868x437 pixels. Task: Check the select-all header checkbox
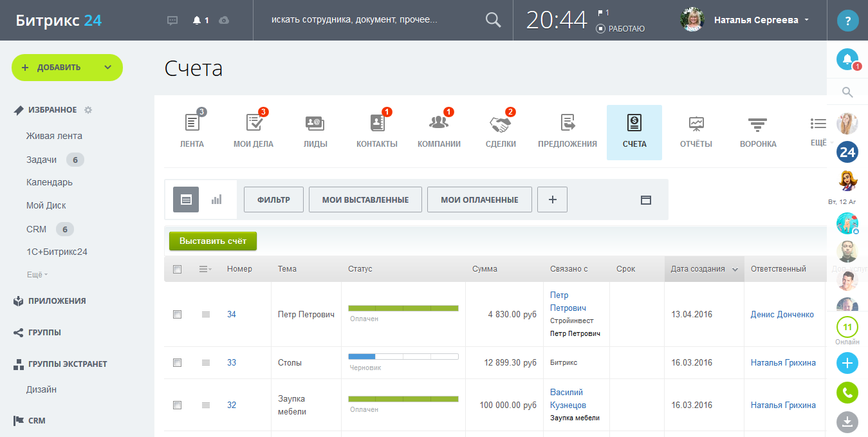click(178, 269)
